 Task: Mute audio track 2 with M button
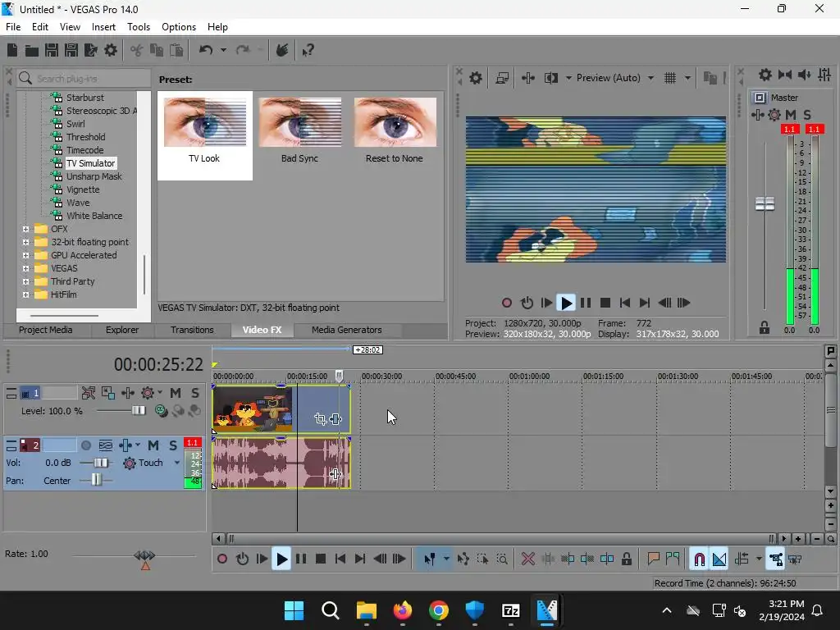153,445
